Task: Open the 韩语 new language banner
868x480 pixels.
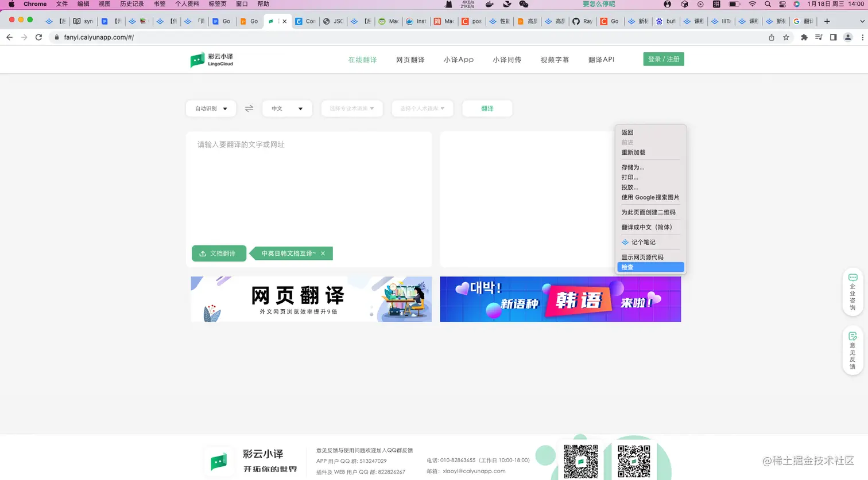Action: 560,299
